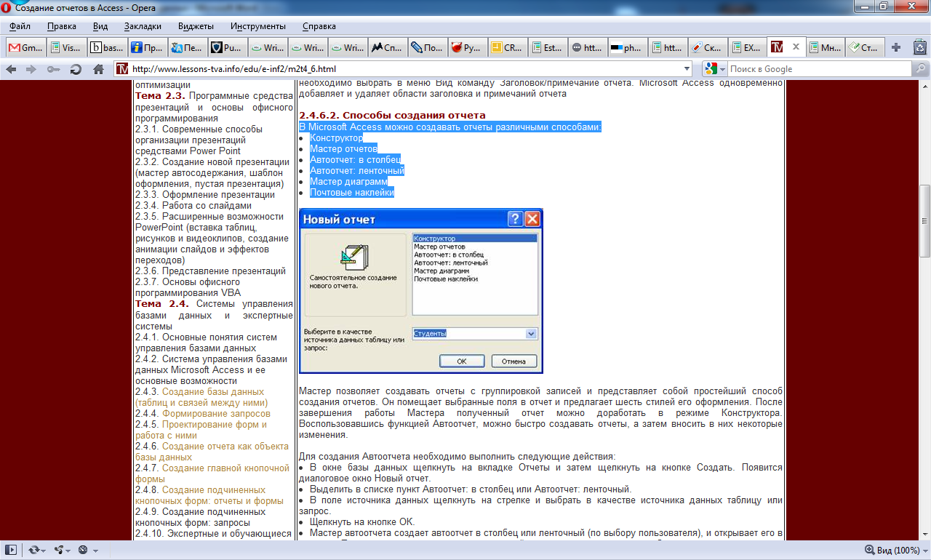Click close X on Новый отчет dialog

point(532,219)
